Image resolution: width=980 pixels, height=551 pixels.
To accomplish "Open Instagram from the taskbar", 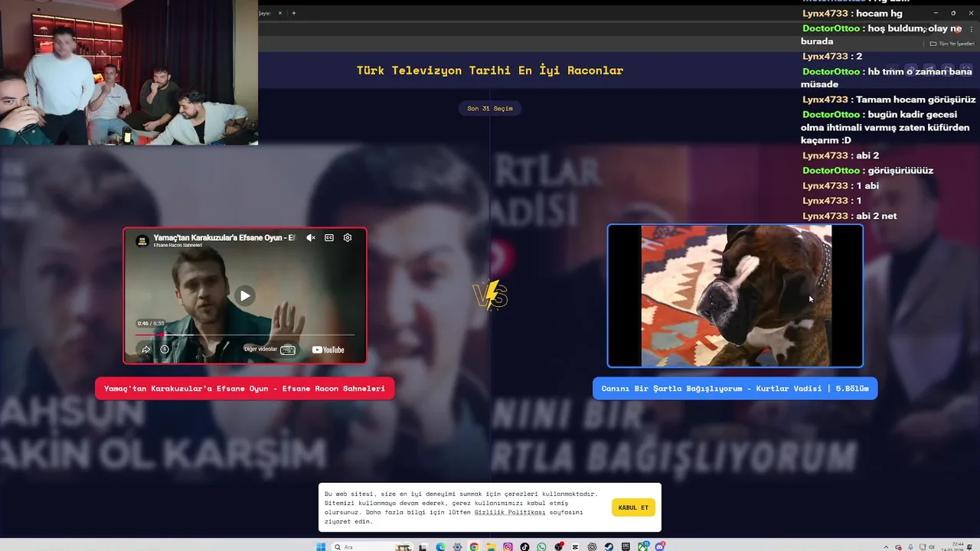I will (x=508, y=546).
